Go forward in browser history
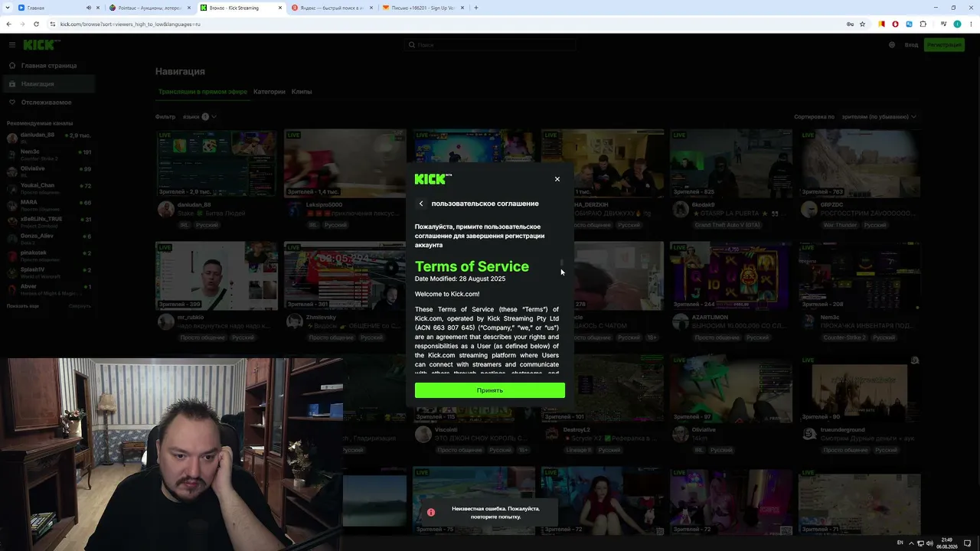 point(22,24)
